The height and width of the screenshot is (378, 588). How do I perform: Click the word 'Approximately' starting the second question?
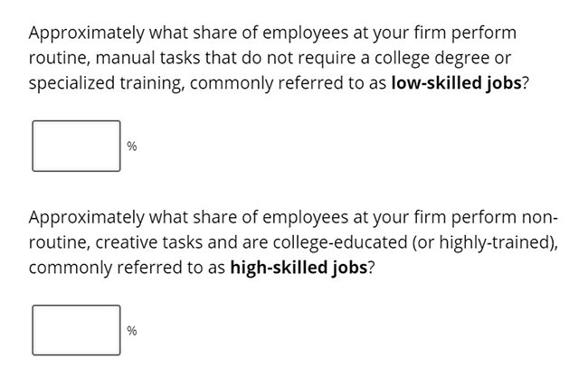[86, 217]
